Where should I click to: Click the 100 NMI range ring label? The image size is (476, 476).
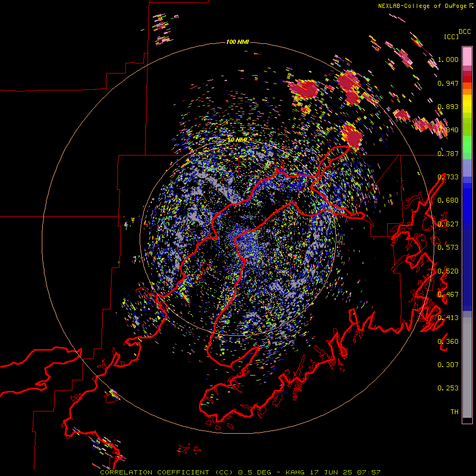tap(237, 42)
